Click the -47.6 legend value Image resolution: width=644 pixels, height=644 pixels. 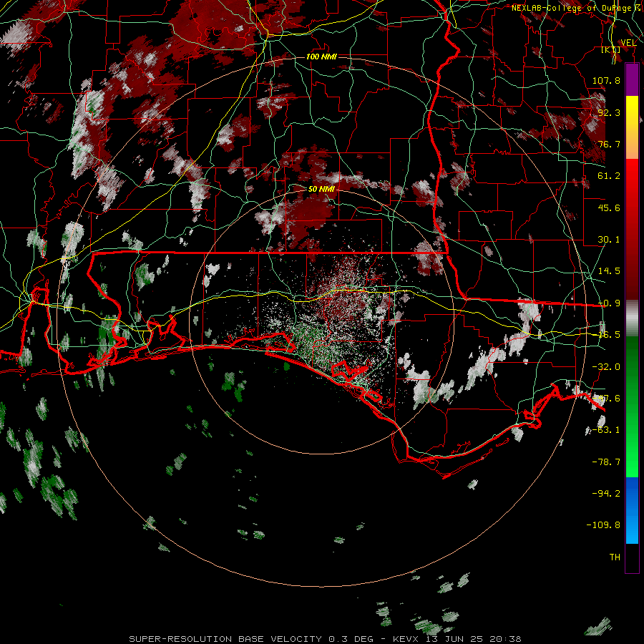606,399
